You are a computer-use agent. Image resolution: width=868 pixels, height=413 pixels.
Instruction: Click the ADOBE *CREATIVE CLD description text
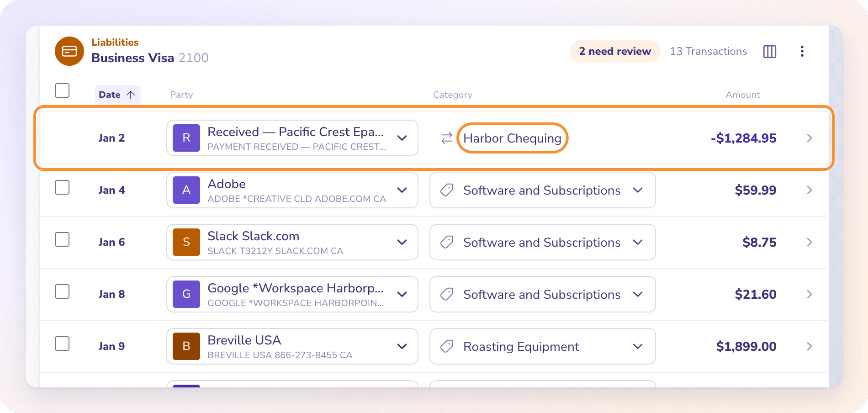(296, 199)
